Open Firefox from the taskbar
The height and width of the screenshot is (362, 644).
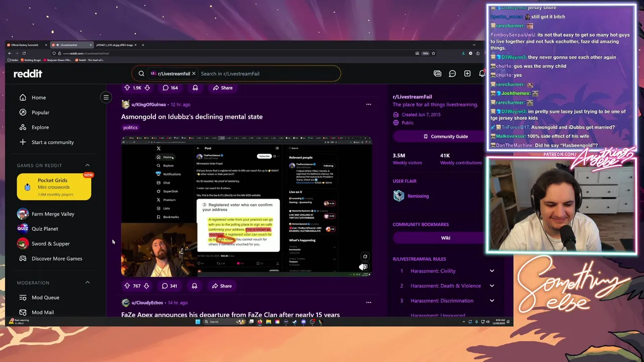tap(260, 322)
